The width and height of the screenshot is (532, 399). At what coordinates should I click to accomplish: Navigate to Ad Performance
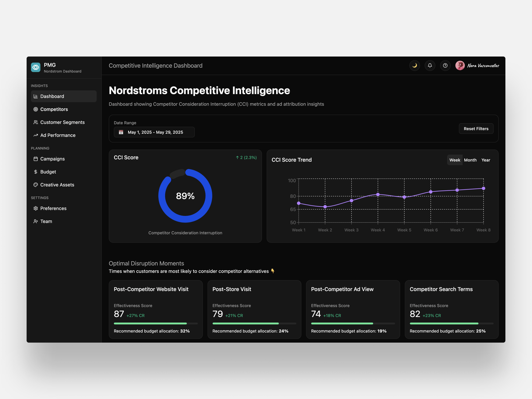click(x=64, y=135)
